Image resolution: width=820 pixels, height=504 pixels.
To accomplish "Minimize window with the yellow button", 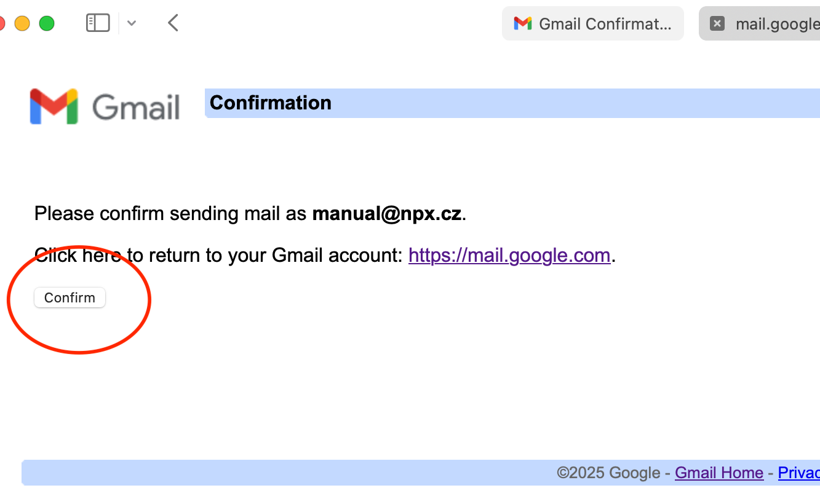I will tap(22, 23).
